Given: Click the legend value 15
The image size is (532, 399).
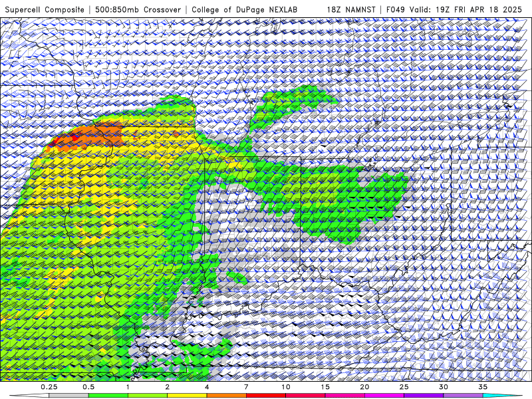Looking at the screenshot, I should point(325,387).
